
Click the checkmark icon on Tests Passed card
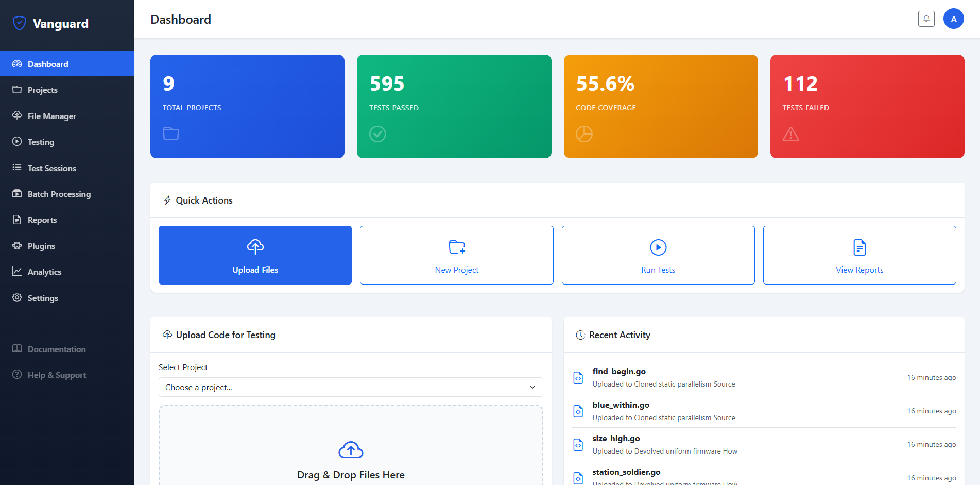[377, 134]
